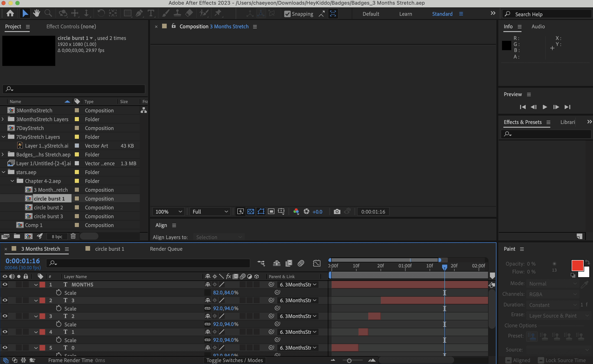The image size is (593, 364).
Task: Select the Rectangle shape tool
Action: tap(127, 13)
